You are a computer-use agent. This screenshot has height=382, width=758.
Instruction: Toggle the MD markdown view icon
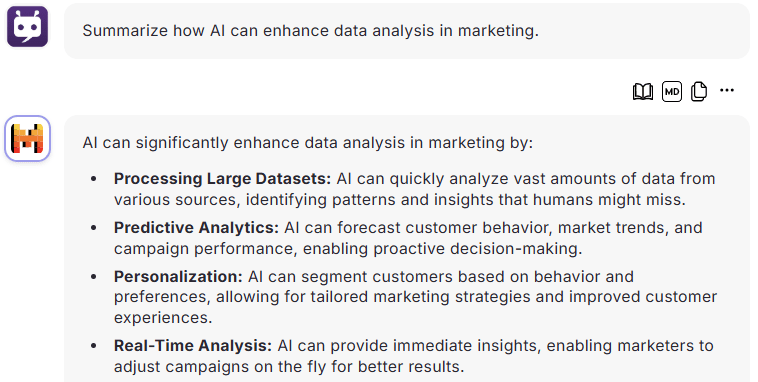[x=671, y=91]
